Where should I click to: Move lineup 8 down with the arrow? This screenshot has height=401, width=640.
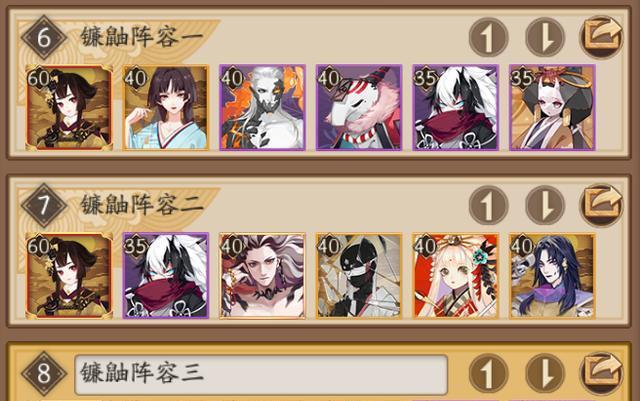coord(545,373)
